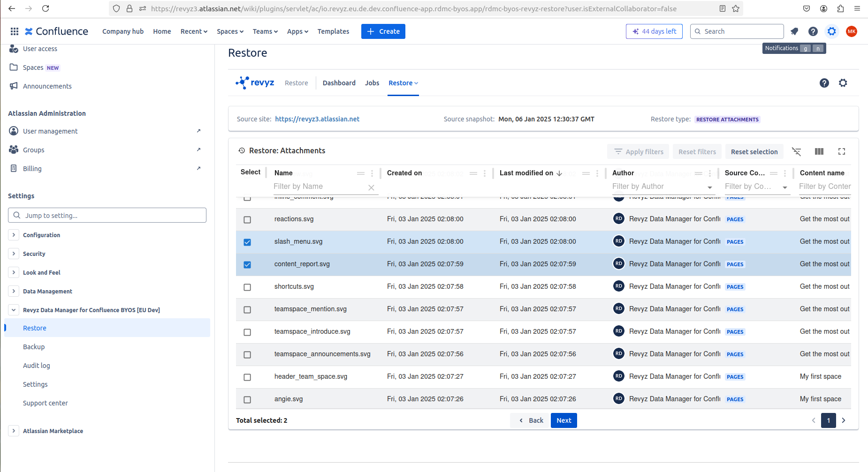The height and width of the screenshot is (472, 868).
Task: Open Name column actions menu
Action: tap(372, 173)
